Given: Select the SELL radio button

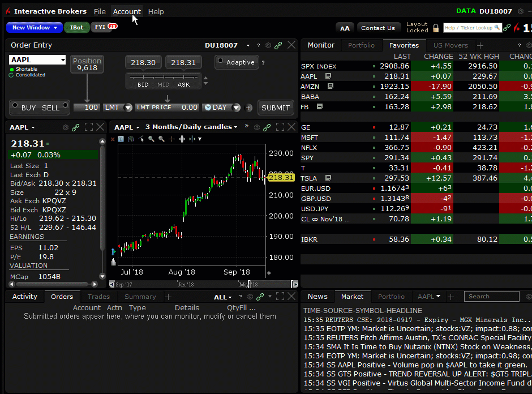Looking at the screenshot, I should [x=66, y=105].
